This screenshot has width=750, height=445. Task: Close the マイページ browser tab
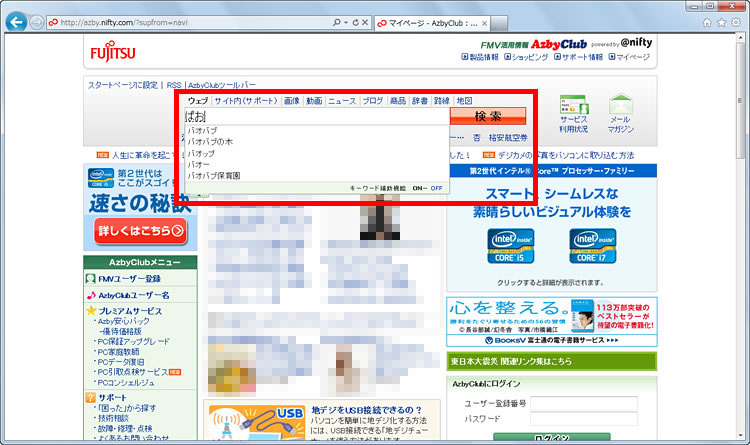pos(485,23)
